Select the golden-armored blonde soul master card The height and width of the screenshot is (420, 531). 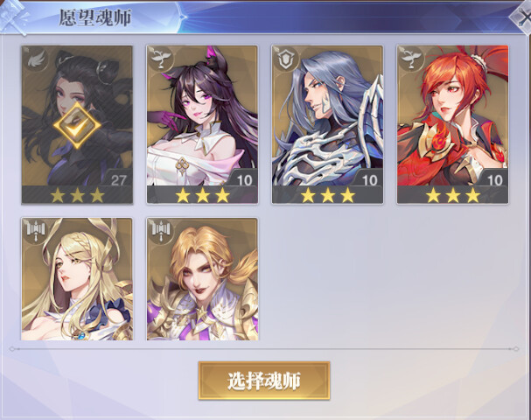(202, 279)
